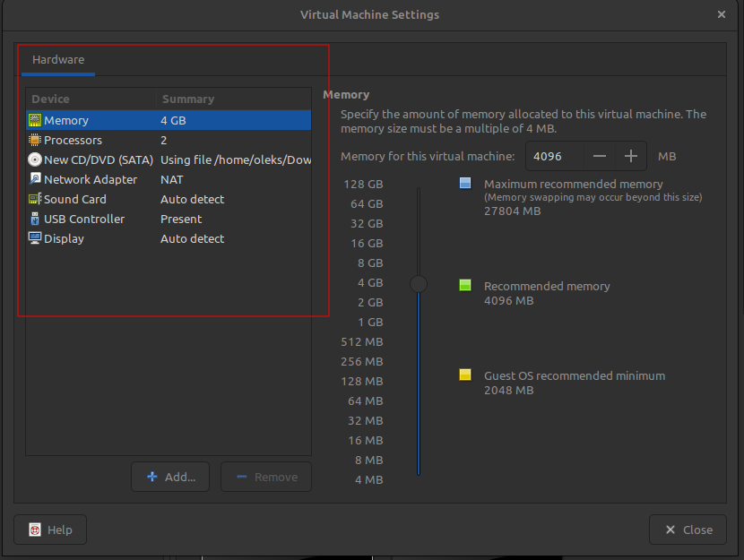Viewport: 744px width, 560px height.
Task: Click the Processors chip icon
Action: pyautogui.click(x=35, y=140)
